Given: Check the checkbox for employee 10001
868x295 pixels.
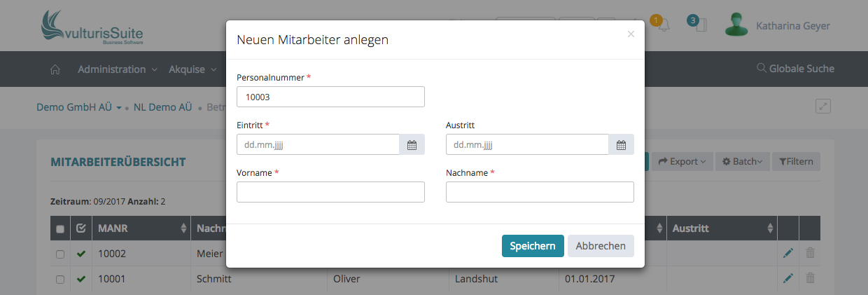Looking at the screenshot, I should click(60, 279).
